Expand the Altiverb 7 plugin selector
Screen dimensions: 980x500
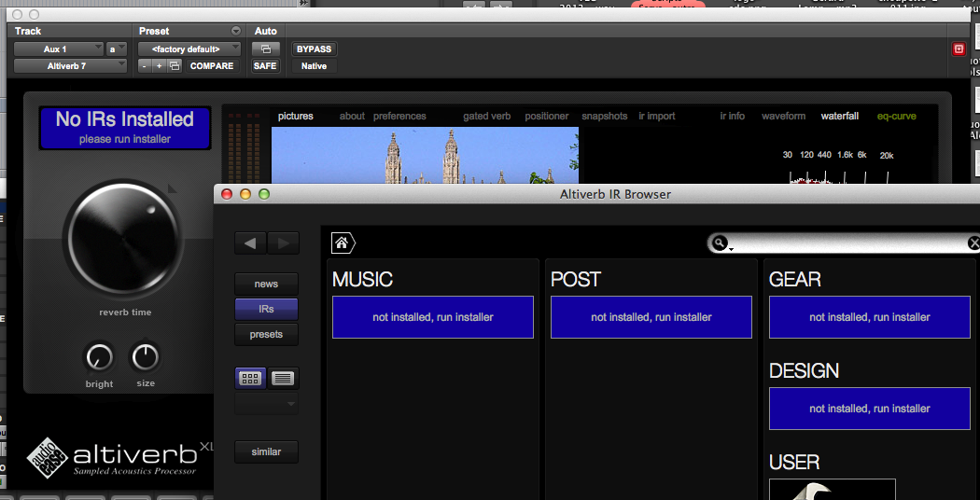pyautogui.click(x=70, y=66)
